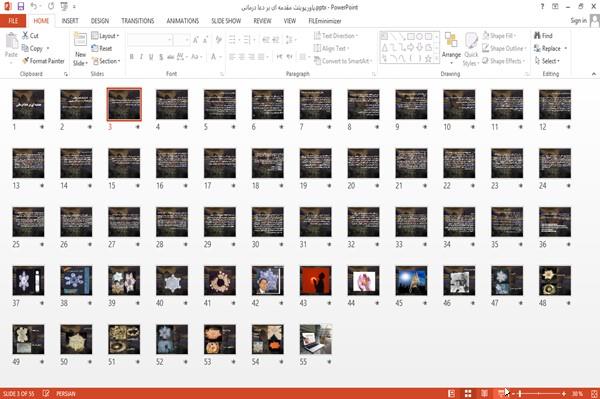This screenshot has width=600, height=399.
Task: Click the Undo arrow icon
Action: 34,7
